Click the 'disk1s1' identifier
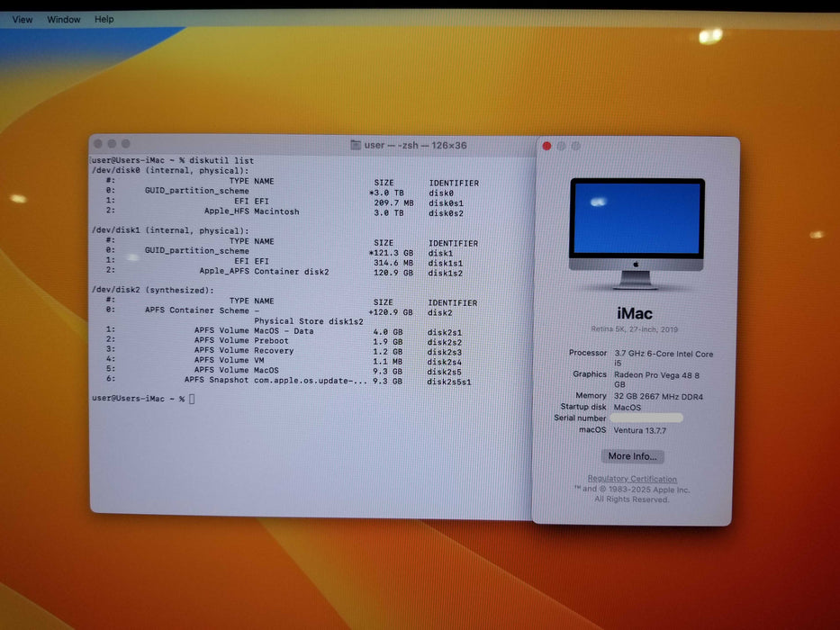The image size is (840, 630). coord(445,263)
